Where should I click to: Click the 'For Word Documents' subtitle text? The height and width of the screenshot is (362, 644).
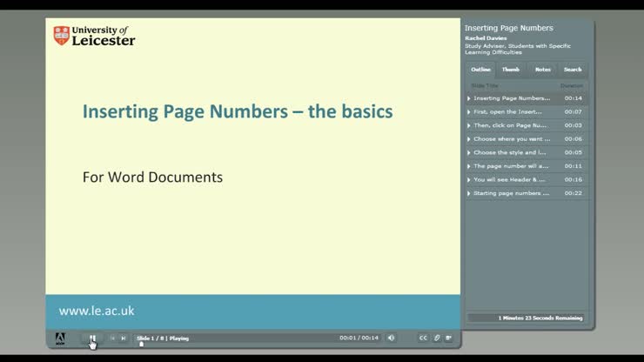point(153,178)
